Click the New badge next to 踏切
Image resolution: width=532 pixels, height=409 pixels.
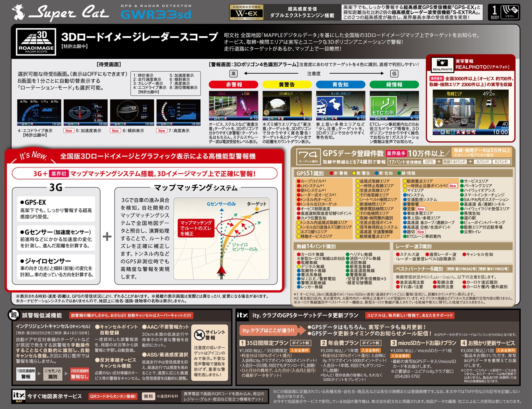pos(421,232)
